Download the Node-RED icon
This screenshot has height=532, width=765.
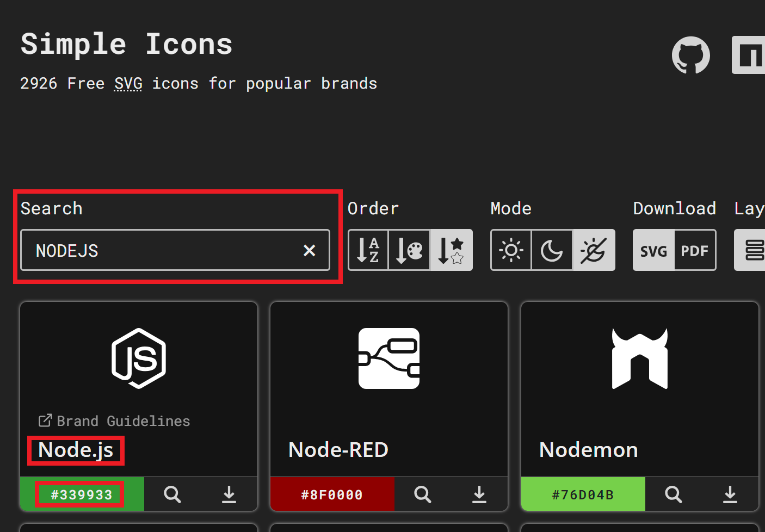[x=479, y=494]
